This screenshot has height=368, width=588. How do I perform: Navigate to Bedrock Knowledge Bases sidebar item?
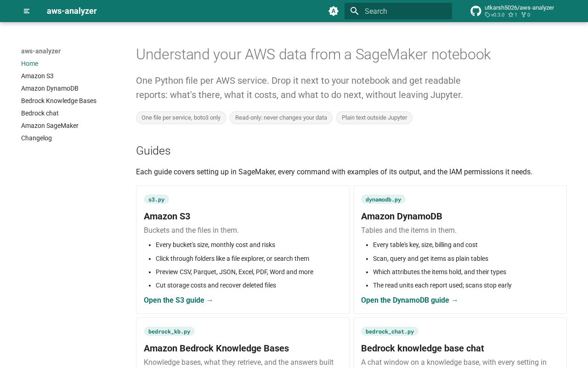[x=59, y=101]
